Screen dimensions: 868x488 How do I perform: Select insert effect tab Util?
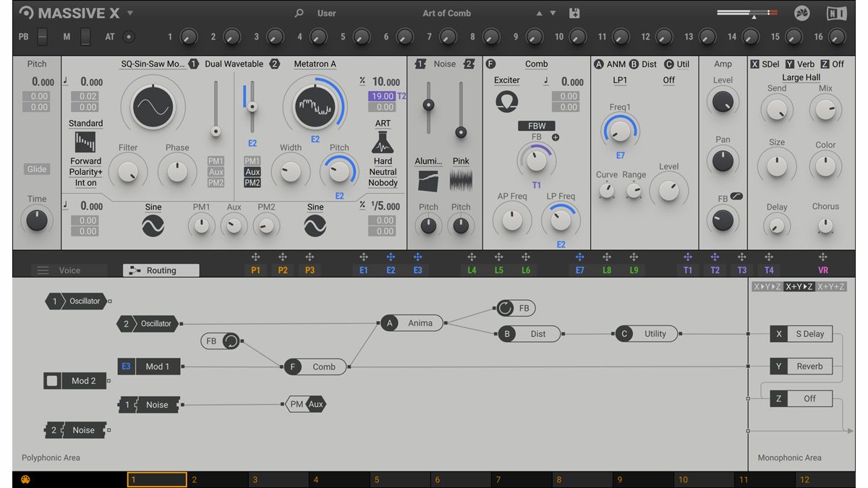676,64
